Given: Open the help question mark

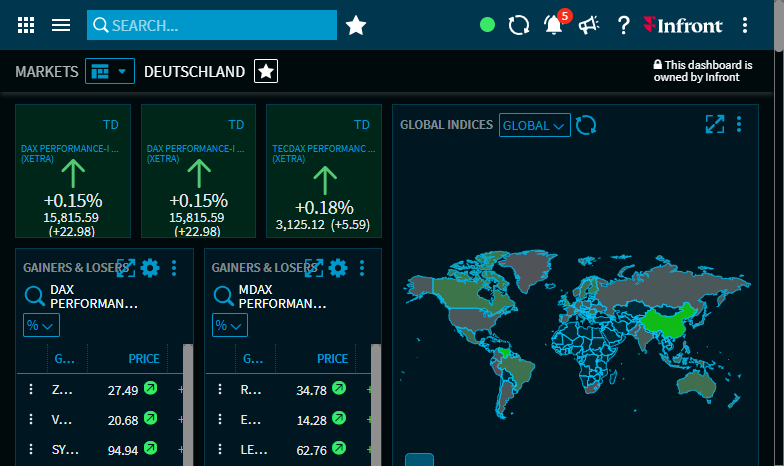Looking at the screenshot, I should click(624, 25).
